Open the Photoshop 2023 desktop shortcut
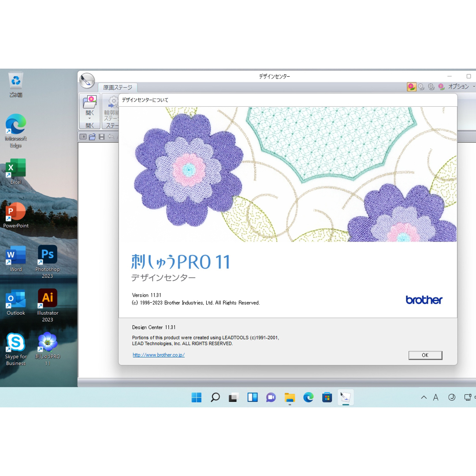Screen dimensions: 476x476 [x=47, y=262]
